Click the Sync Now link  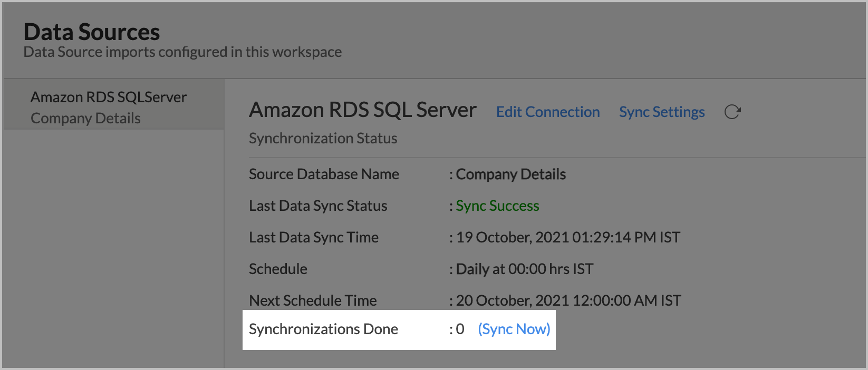tap(514, 329)
